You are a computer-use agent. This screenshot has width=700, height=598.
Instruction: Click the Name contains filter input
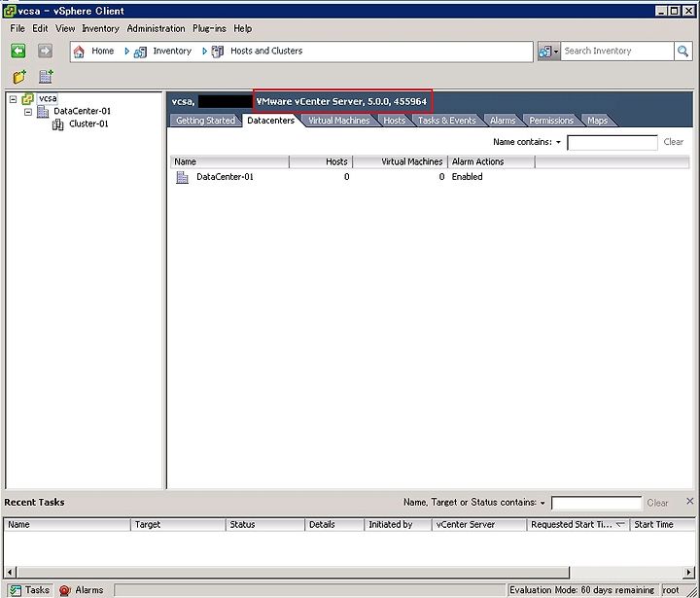click(612, 143)
